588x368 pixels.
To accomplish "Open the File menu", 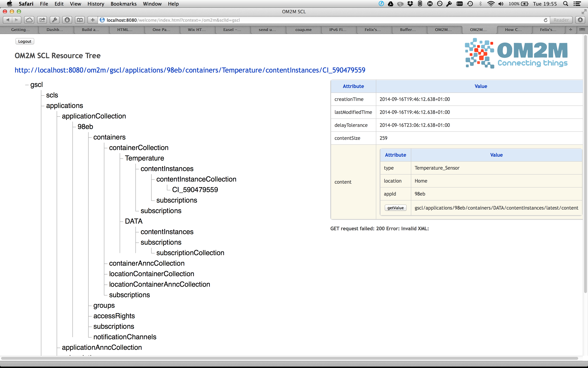I will pyautogui.click(x=44, y=4).
